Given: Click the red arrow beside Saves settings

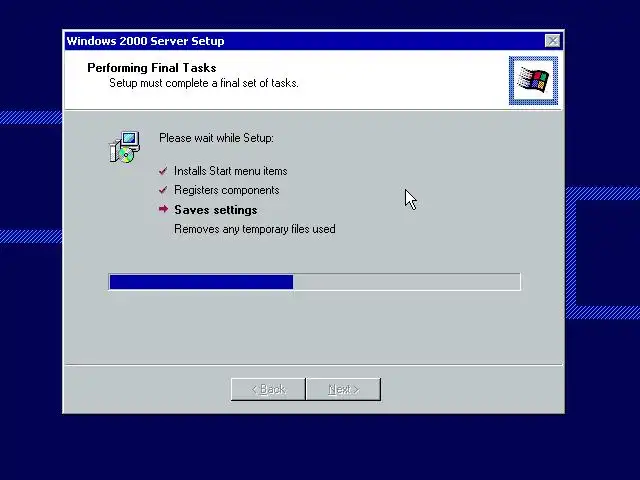Looking at the screenshot, I should (163, 209).
